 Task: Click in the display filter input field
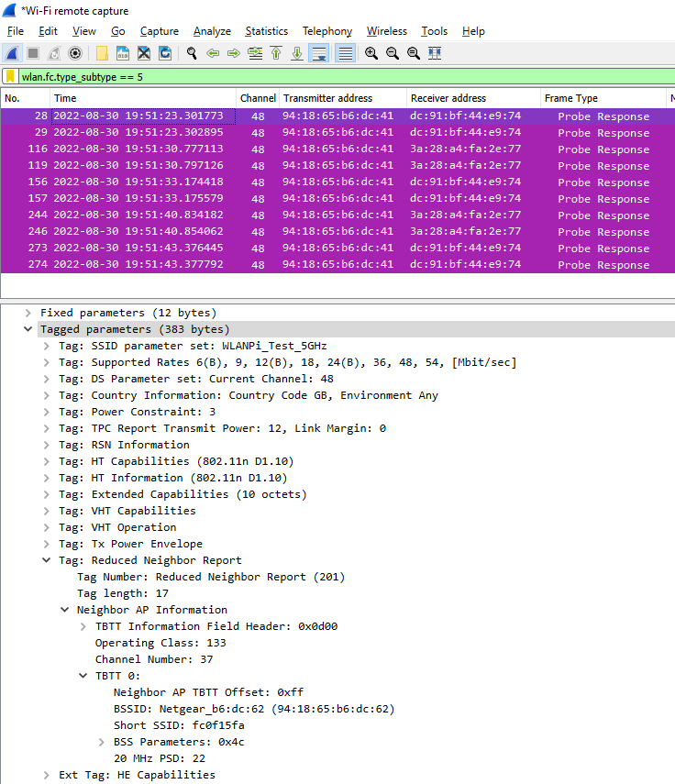pos(339,77)
